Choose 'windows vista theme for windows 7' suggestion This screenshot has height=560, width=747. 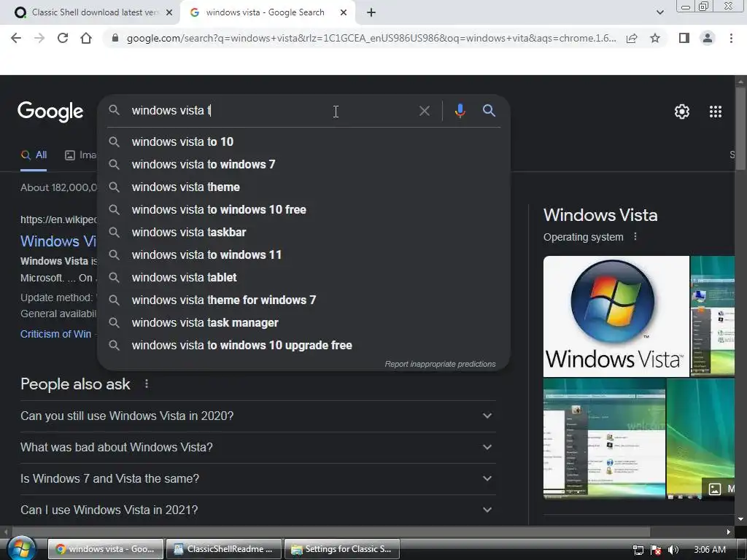(303, 300)
